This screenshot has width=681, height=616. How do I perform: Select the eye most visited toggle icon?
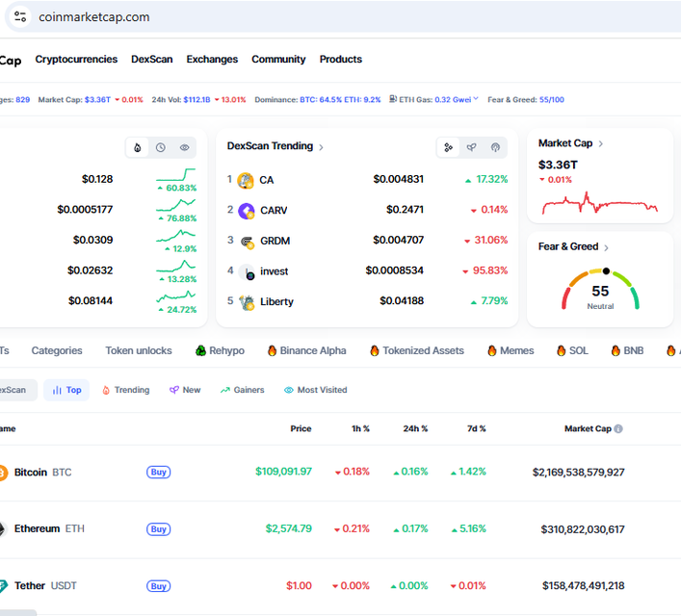pos(185,147)
